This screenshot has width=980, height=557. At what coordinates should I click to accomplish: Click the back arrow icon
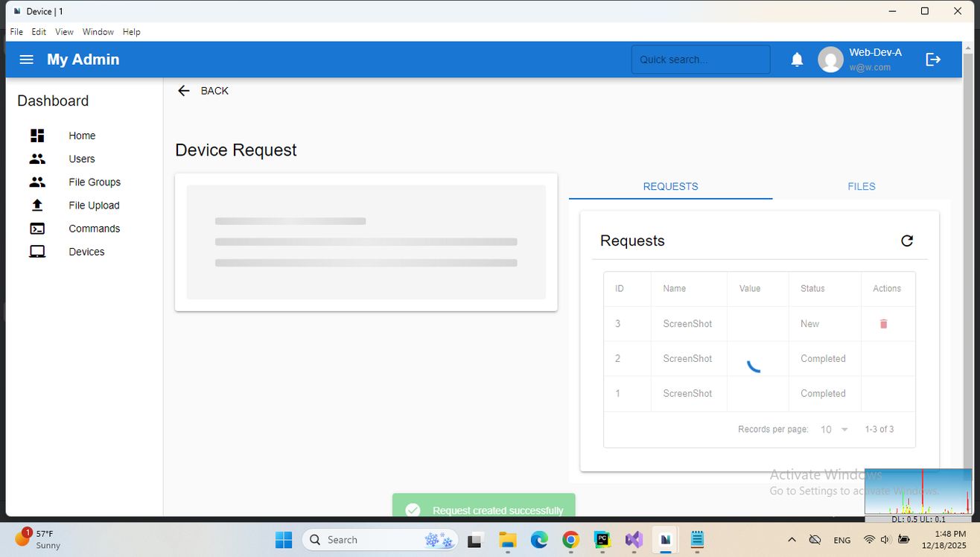(184, 91)
